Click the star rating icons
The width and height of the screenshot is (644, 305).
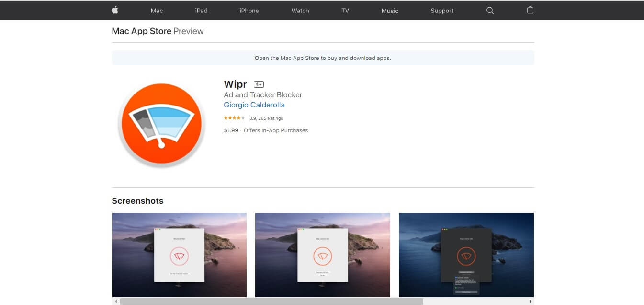(x=234, y=118)
